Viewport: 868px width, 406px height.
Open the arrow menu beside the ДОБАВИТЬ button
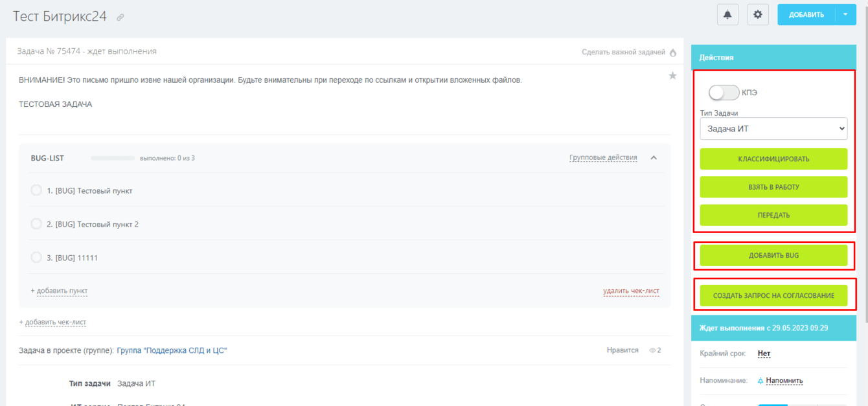coord(845,14)
